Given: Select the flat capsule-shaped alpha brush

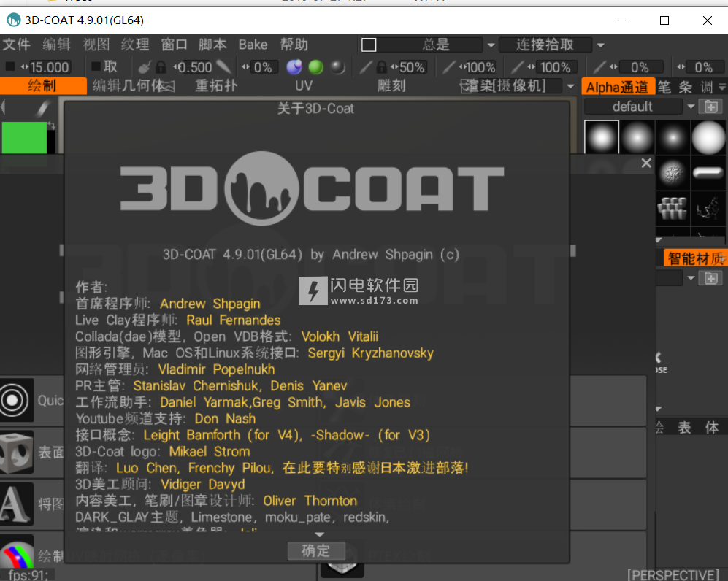Looking at the screenshot, I should [x=708, y=173].
